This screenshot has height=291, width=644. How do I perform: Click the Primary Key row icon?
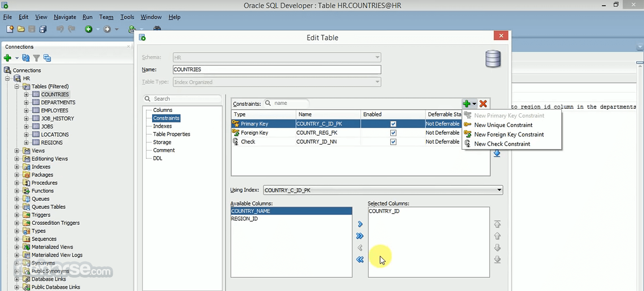236,124
